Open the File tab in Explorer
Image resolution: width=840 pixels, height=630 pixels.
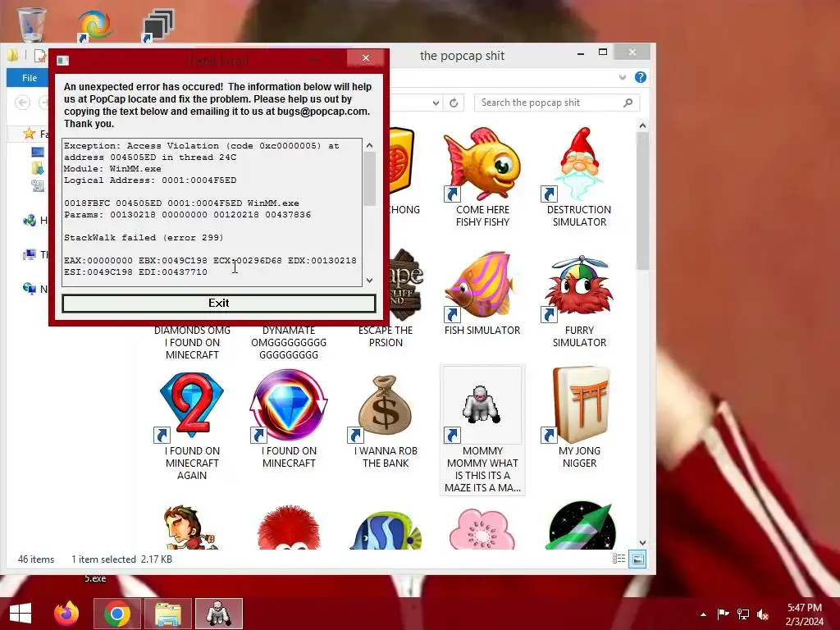pos(30,78)
